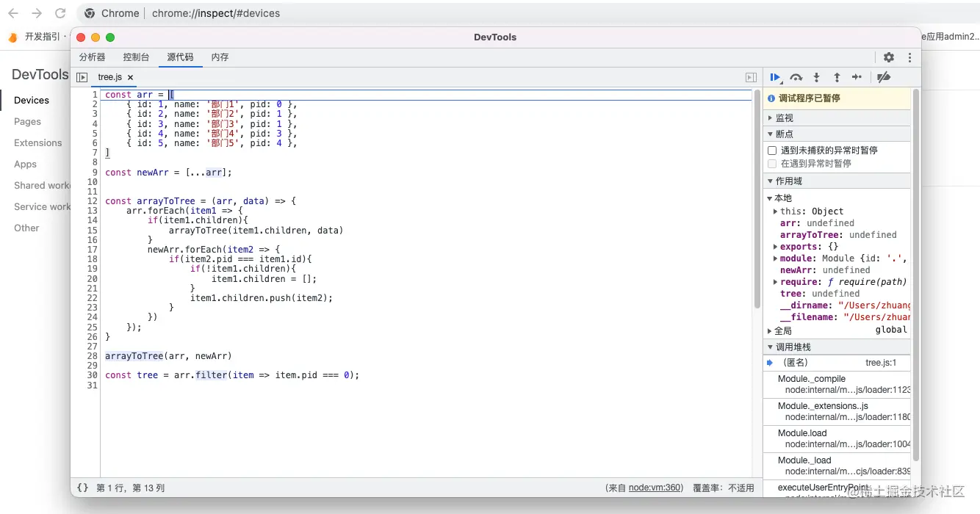
Task: Click the debugger pane vertical scrollbar
Action: click(915, 275)
